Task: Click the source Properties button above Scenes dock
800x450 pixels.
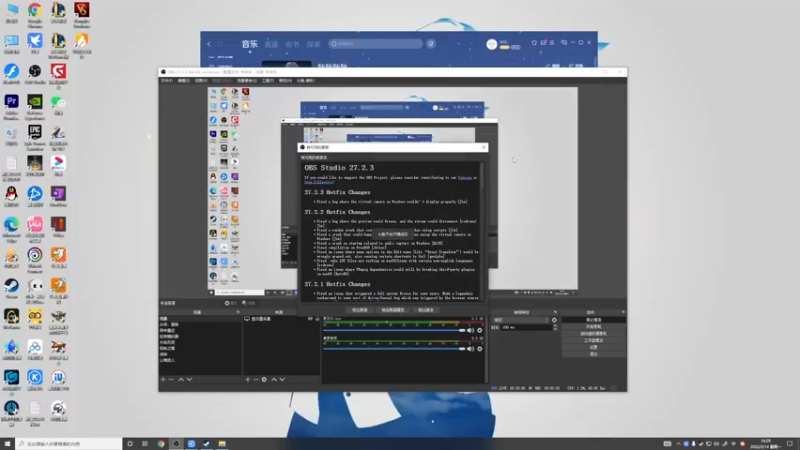Action: click(231, 303)
